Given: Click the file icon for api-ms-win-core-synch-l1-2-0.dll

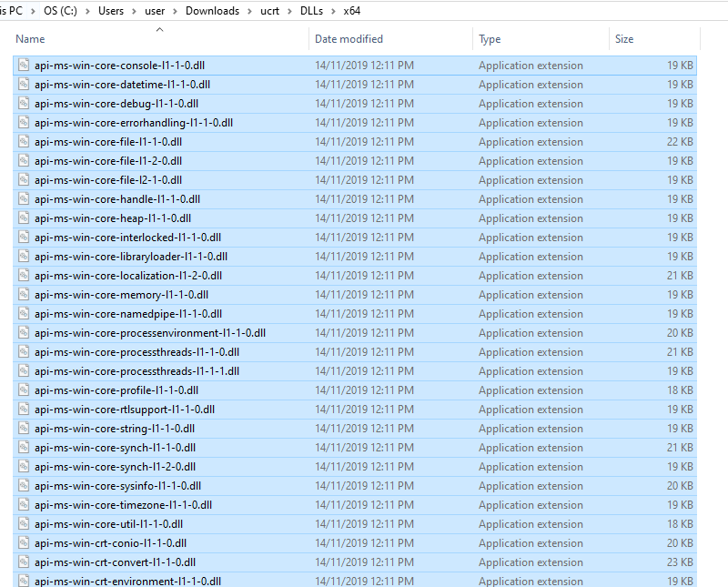Looking at the screenshot, I should point(24,466).
